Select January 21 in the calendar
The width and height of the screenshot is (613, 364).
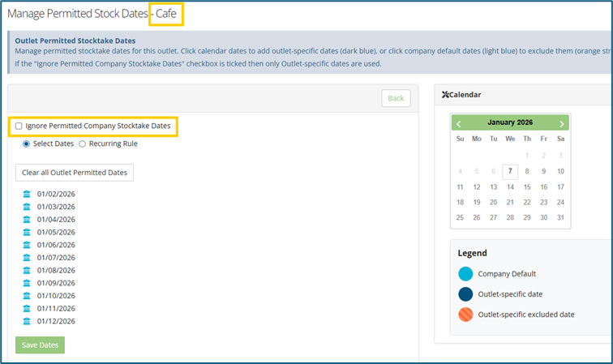coord(510,202)
